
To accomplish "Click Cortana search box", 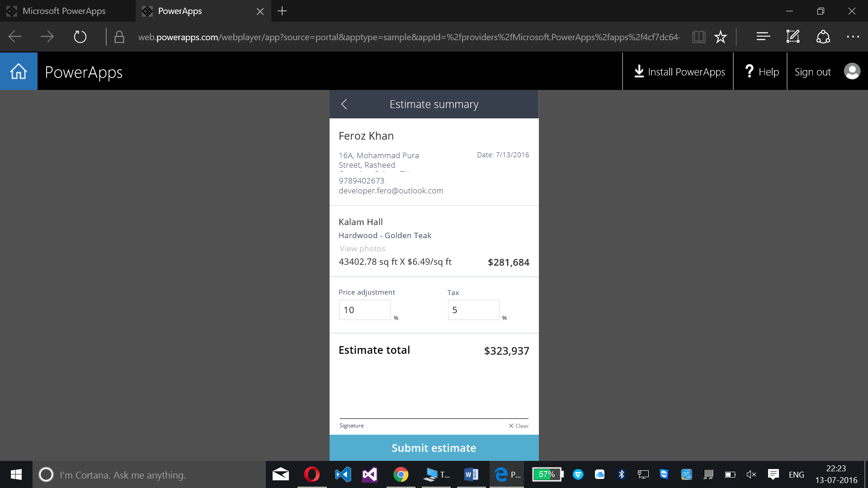I will pos(149,474).
